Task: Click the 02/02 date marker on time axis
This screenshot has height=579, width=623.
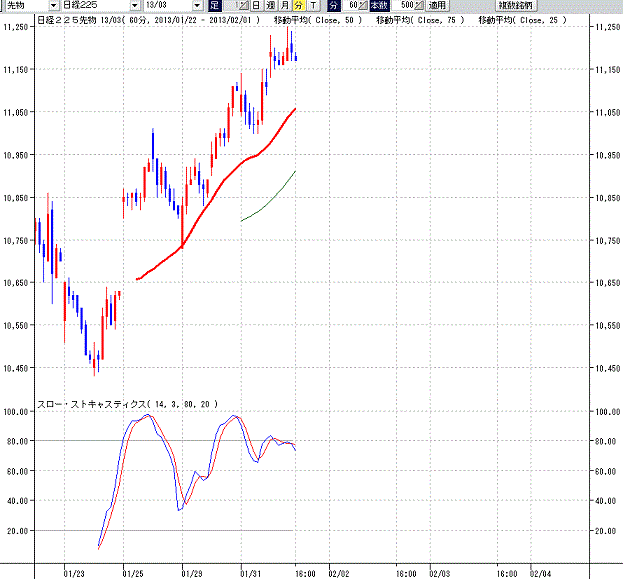Action: (339, 573)
